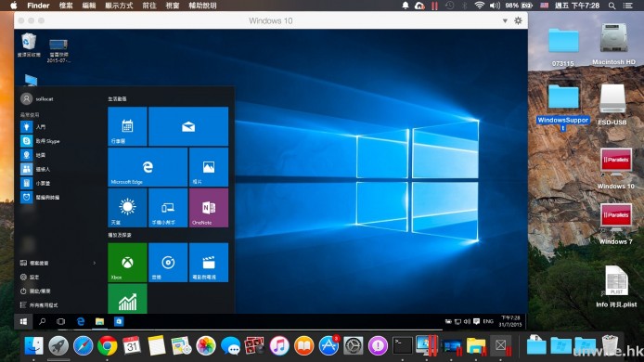The width and height of the screenshot is (644, 362).
Task: Open the 輔助說明 menu
Action: (202, 6)
